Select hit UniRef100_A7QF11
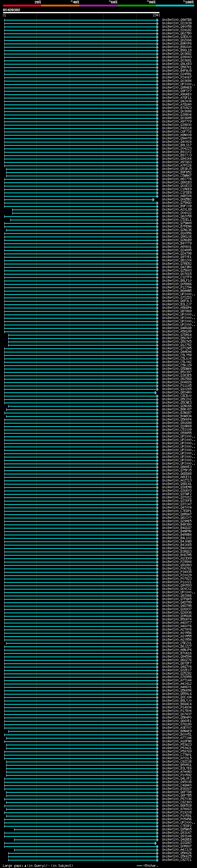This screenshot has height=868, width=197. (177, 98)
